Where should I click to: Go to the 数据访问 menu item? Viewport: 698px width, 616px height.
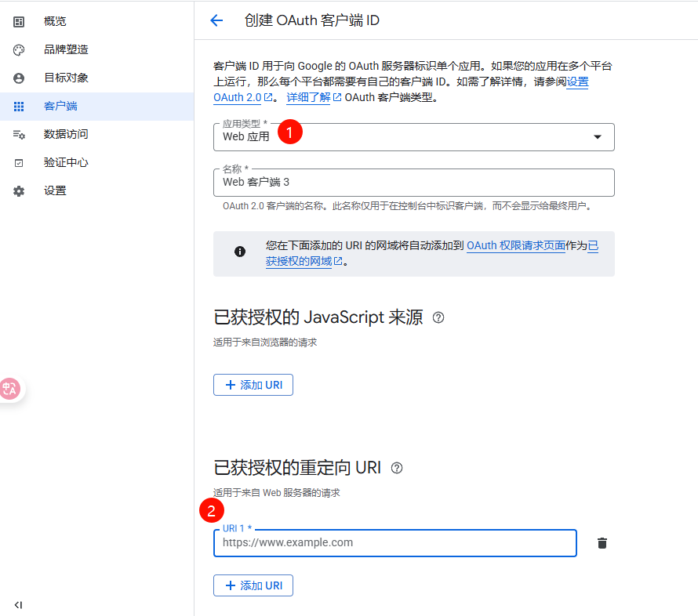66,135
